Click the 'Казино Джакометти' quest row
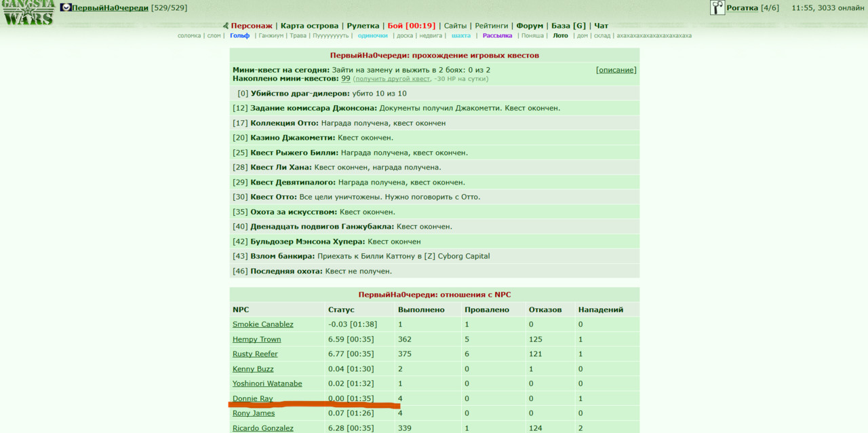Screen dimensions: 868x433 (435, 138)
